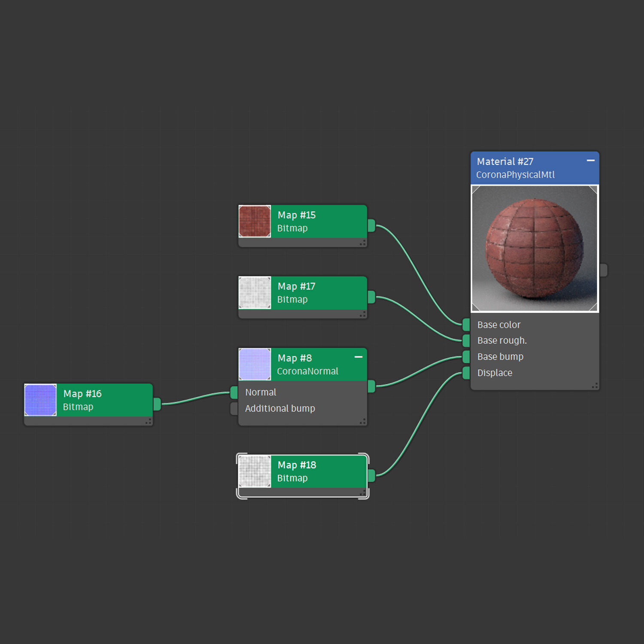Screen dimensions: 644x644
Task: Click the Base color slot label
Action: (499, 325)
